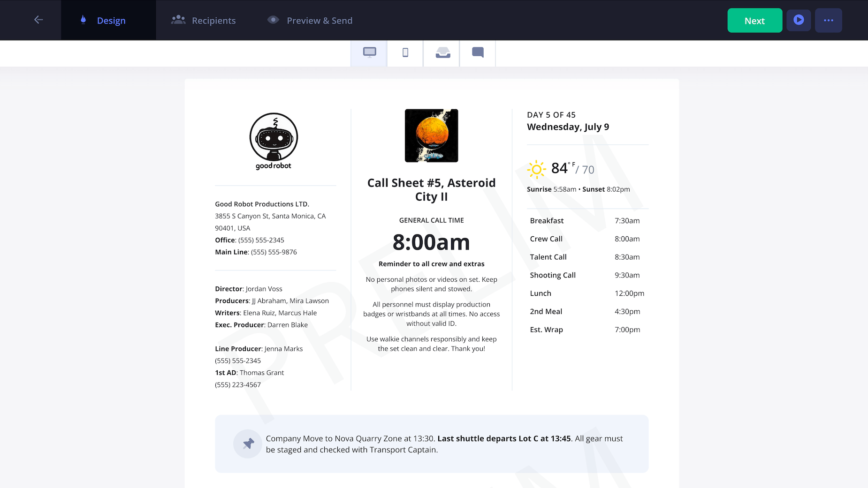Select the Asteroid City planet poster image
Viewport: 868px width, 488px height.
431,135
